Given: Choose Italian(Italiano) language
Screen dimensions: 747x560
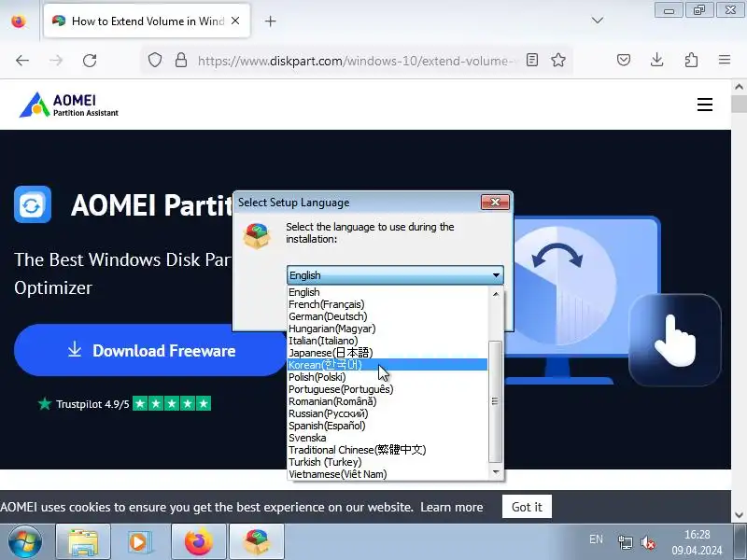Looking at the screenshot, I should tap(388, 341).
